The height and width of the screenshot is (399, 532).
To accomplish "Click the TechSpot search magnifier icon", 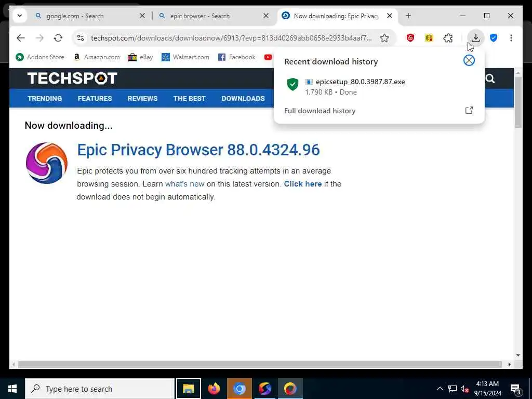I will tap(489, 79).
